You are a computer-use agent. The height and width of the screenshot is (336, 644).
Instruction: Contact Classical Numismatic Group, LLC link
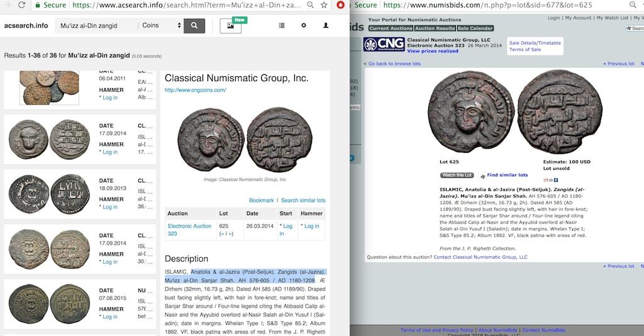(x=480, y=257)
